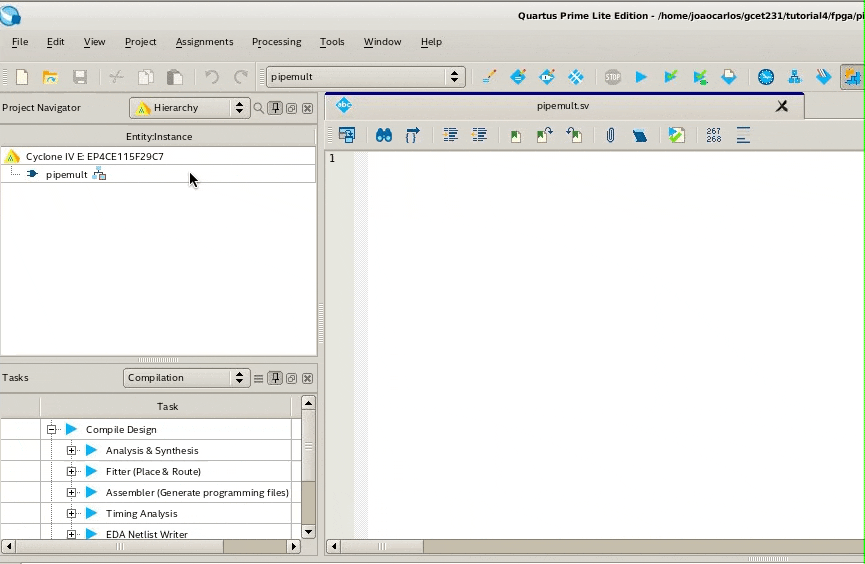Jump to the next bookmark

click(x=544, y=135)
